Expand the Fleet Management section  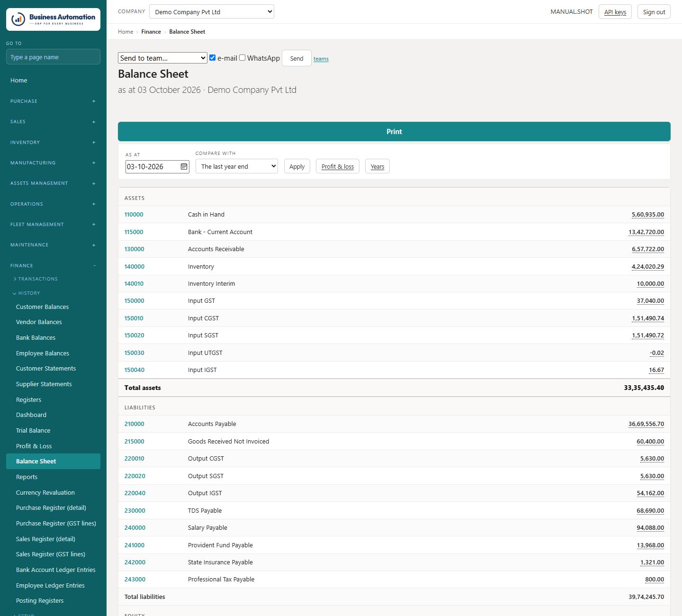pyautogui.click(x=53, y=224)
